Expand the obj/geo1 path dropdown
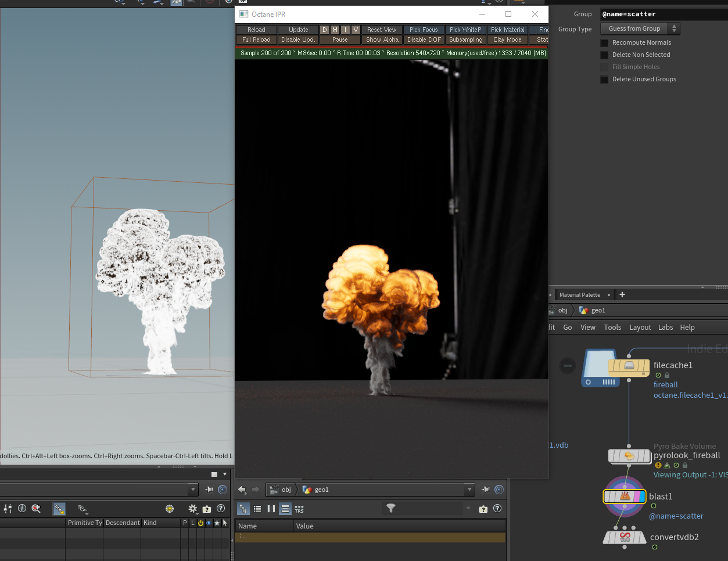This screenshot has width=728, height=561. click(x=470, y=490)
